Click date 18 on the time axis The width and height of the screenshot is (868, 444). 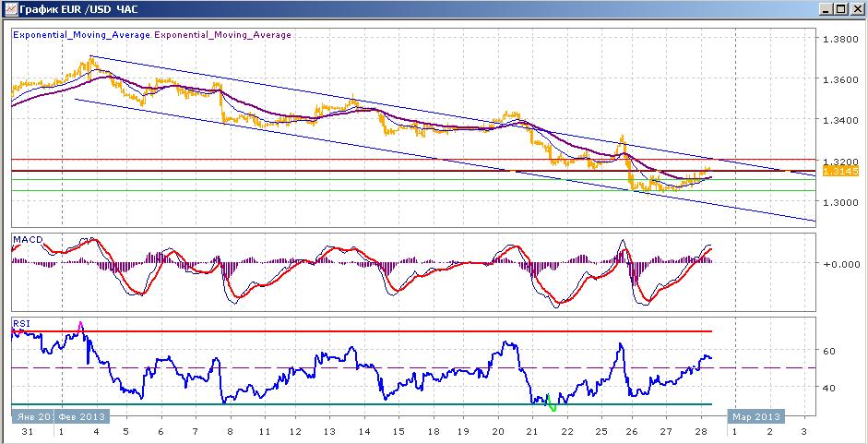(x=433, y=432)
